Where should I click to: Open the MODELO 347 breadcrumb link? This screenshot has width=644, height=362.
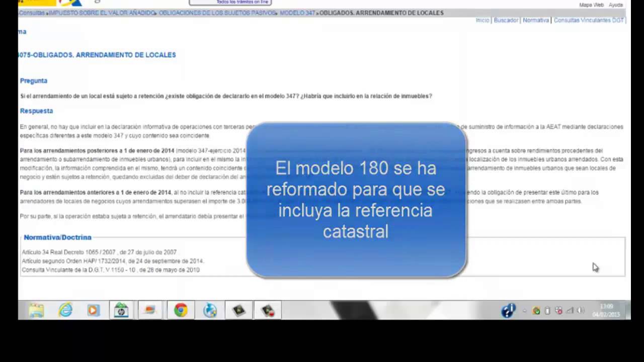click(297, 13)
